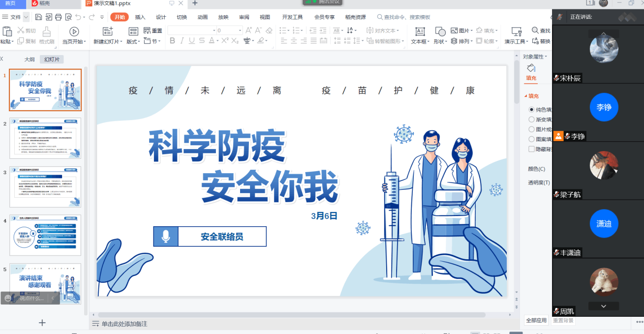
Task: Open the font size dropdown
Action: pos(240,30)
